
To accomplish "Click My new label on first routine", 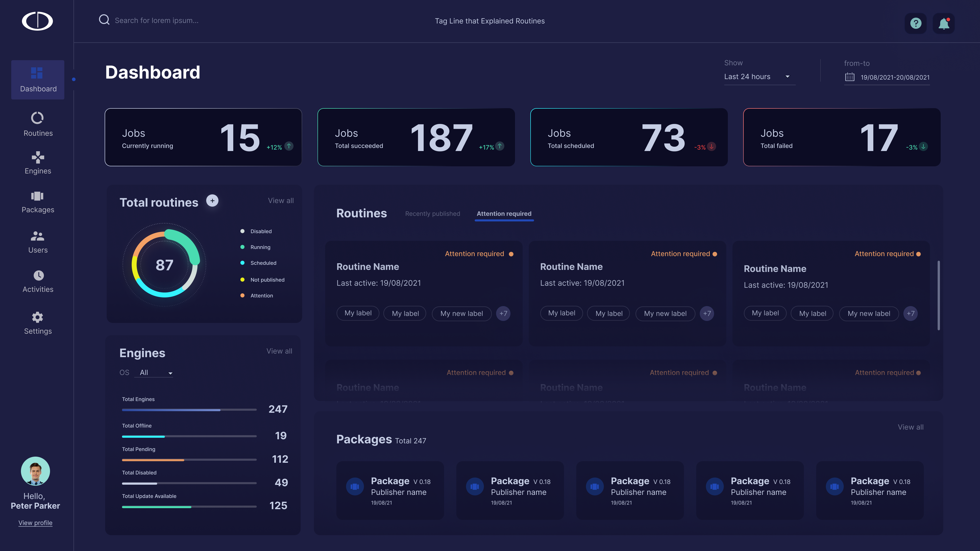I will (461, 314).
